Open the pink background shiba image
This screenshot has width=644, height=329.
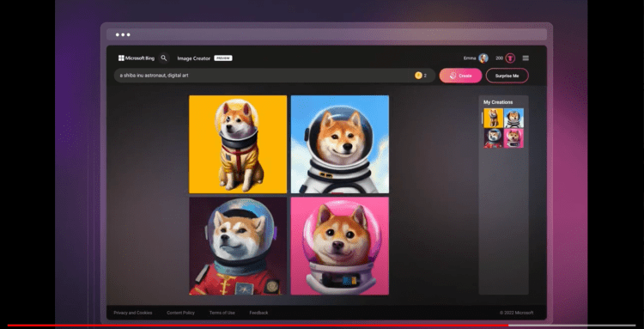pos(340,246)
